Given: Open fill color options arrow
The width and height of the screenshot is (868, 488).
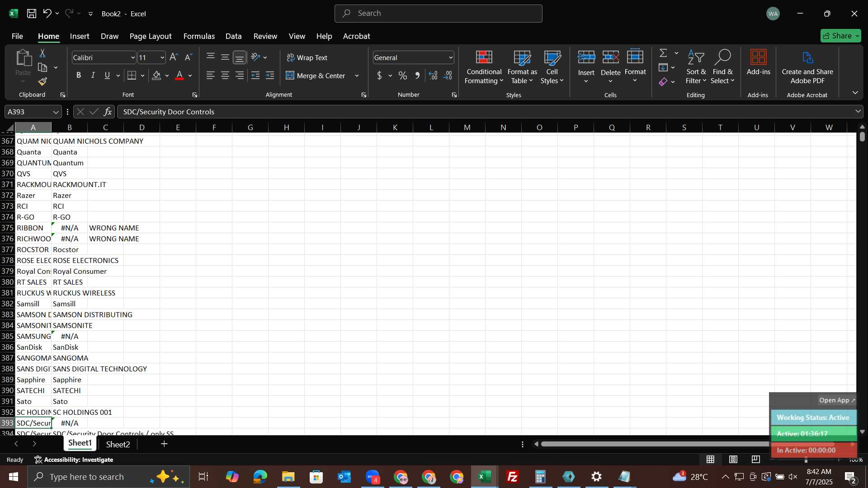Looking at the screenshot, I should pos(167,75).
